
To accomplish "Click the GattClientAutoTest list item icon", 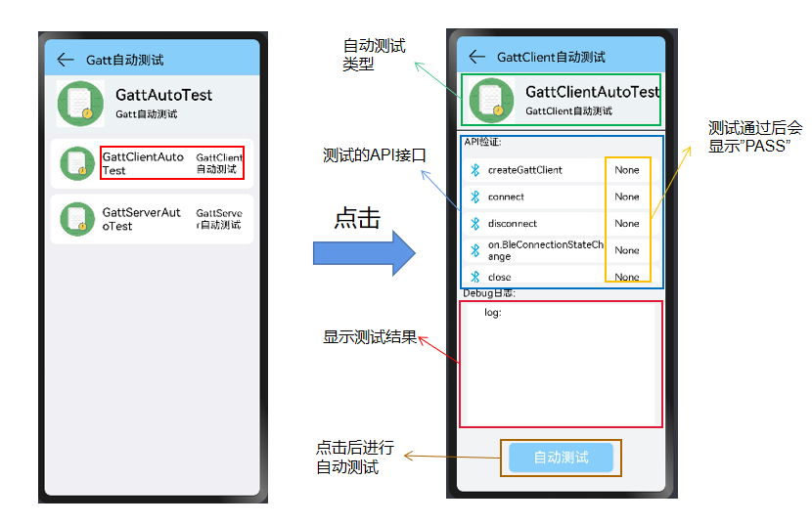I will tap(75, 163).
